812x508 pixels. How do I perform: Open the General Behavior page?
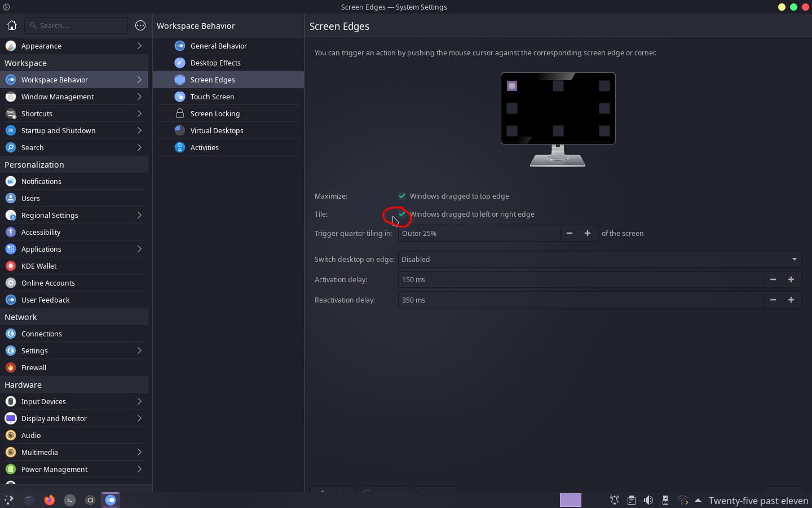228,46
